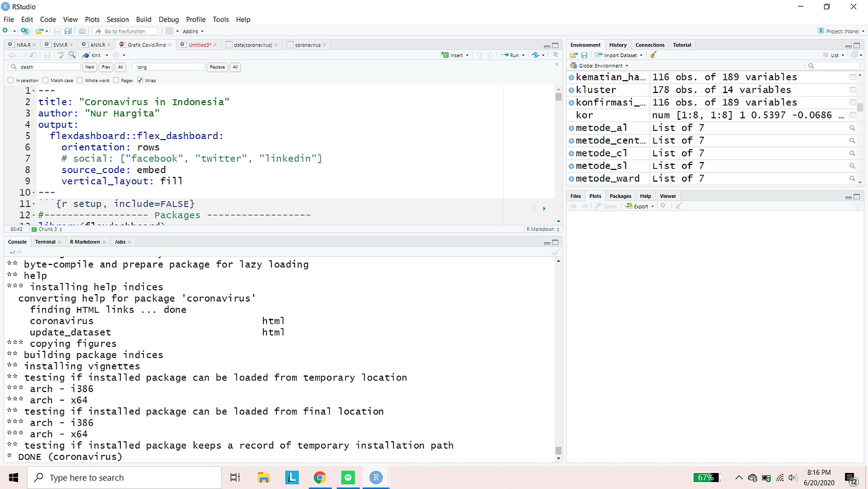Click the Replace All button next to Replace

235,67
